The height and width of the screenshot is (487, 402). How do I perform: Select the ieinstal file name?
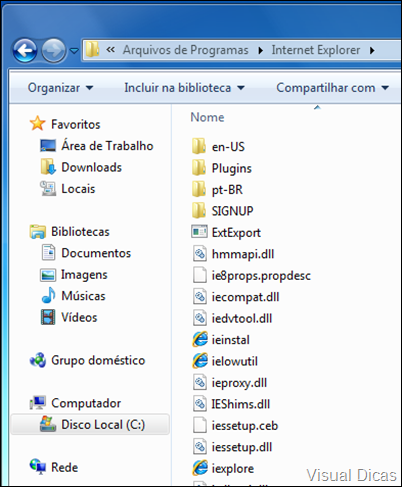(x=231, y=340)
